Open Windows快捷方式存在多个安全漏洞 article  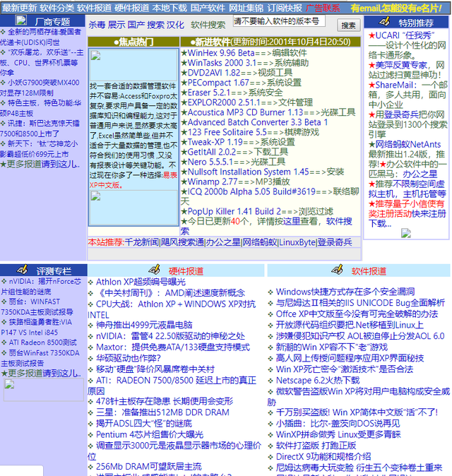tap(345, 292)
